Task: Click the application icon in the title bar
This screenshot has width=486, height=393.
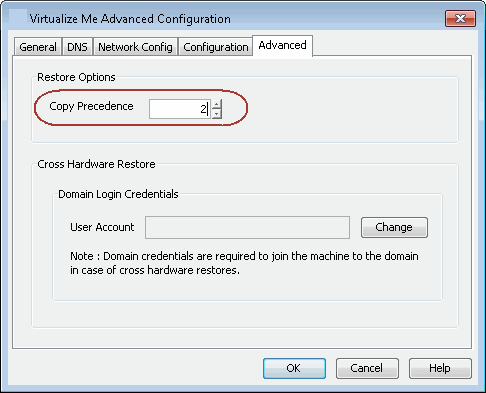Action: click(18, 18)
